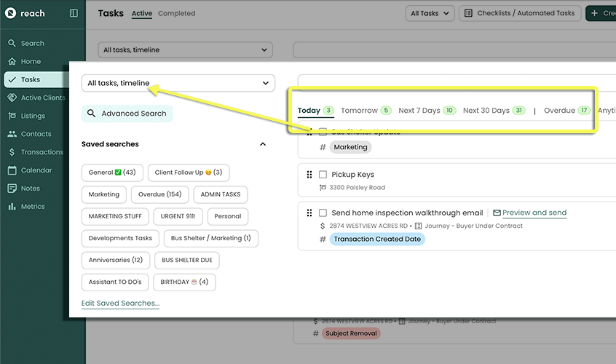Grab the Pickup Keys drag handle

tap(309, 175)
